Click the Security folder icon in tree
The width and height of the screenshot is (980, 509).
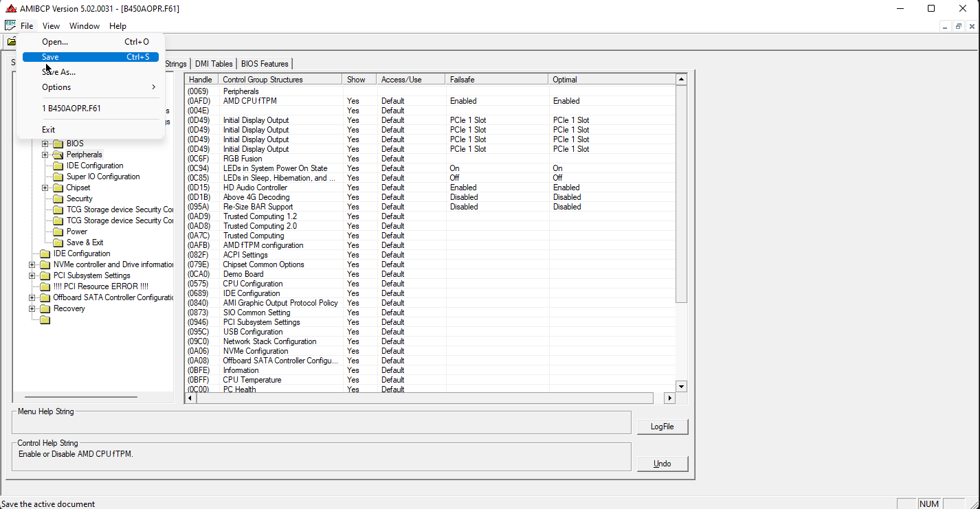58,199
